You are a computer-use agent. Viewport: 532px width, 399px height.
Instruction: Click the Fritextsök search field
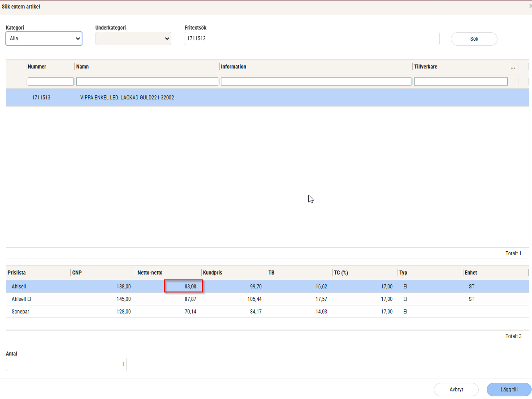point(311,39)
